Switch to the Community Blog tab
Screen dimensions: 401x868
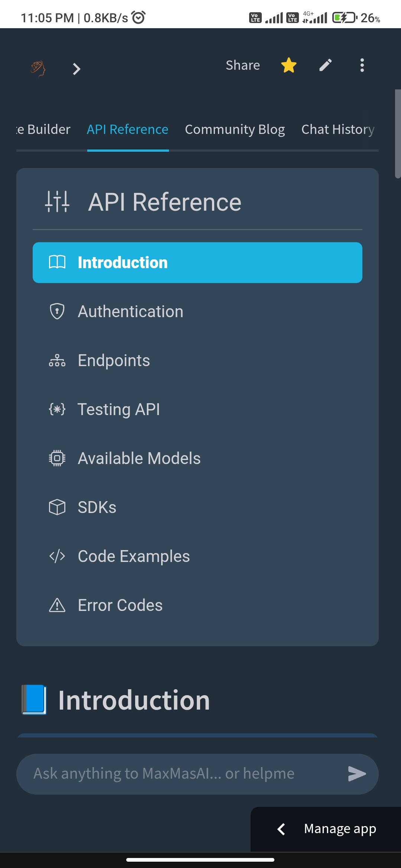[235, 129]
